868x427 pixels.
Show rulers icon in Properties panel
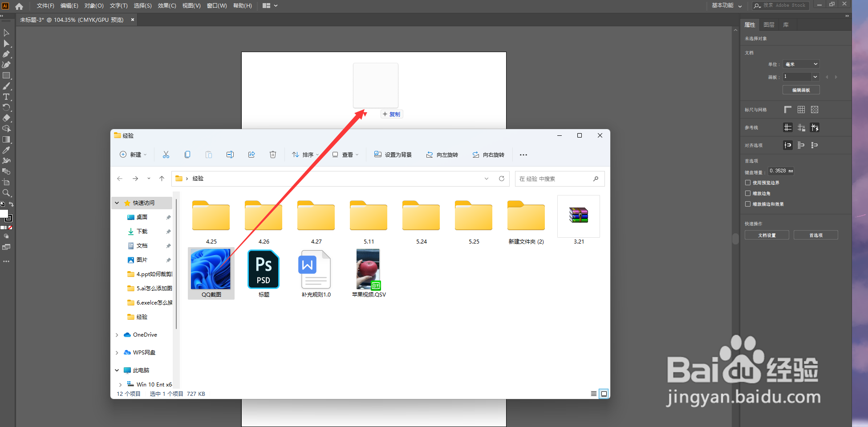(x=788, y=110)
